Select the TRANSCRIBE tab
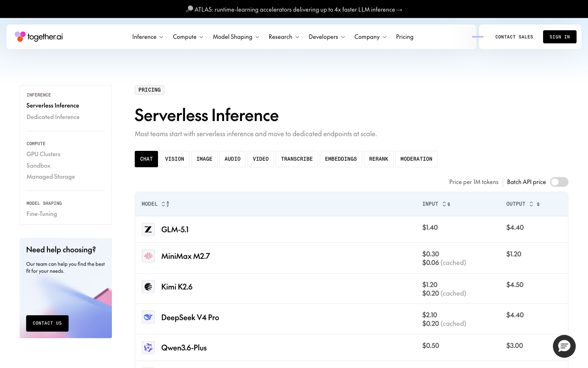Viewport: 588px width, 368px height. click(x=297, y=159)
